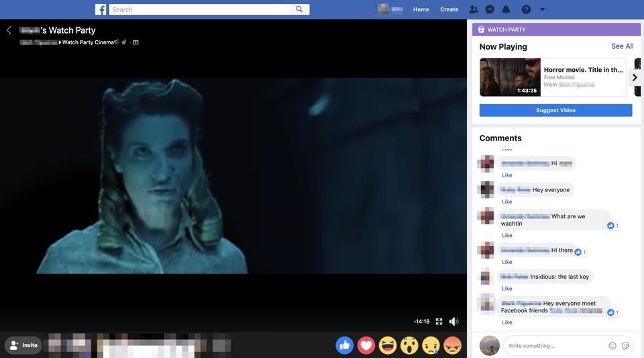This screenshot has height=358, width=644.
Task: Open account dropdown arrow in top bar
Action: pos(543,9)
